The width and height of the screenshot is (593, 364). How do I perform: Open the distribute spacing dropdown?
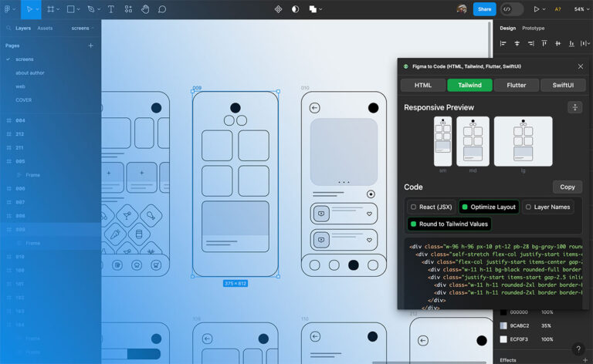point(585,43)
